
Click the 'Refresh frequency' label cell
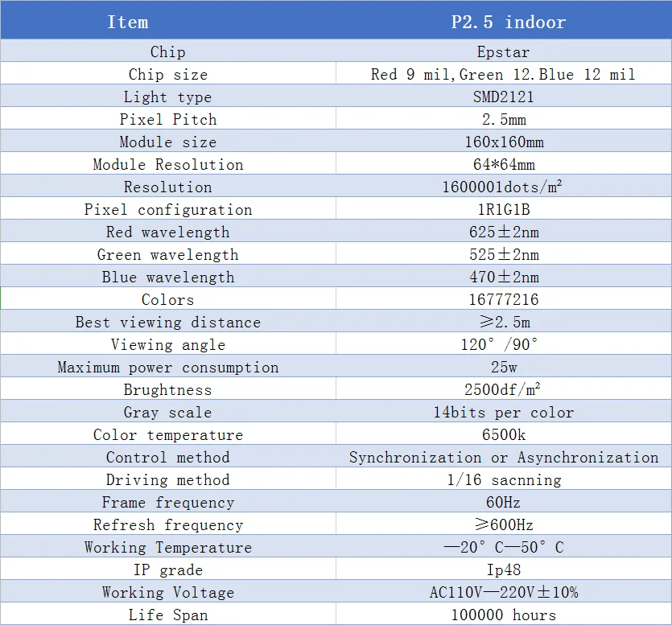tap(167, 524)
